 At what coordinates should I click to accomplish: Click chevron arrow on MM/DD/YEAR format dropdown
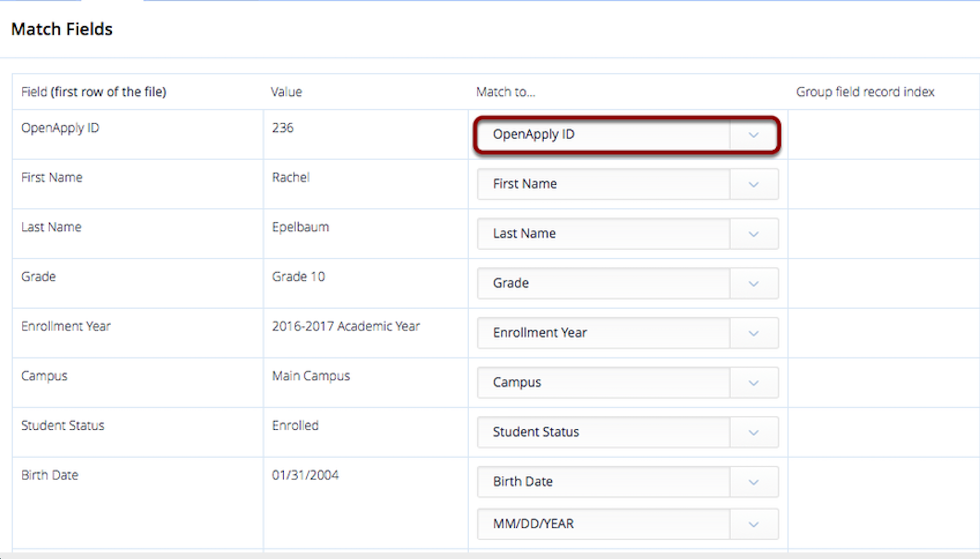coord(753,524)
